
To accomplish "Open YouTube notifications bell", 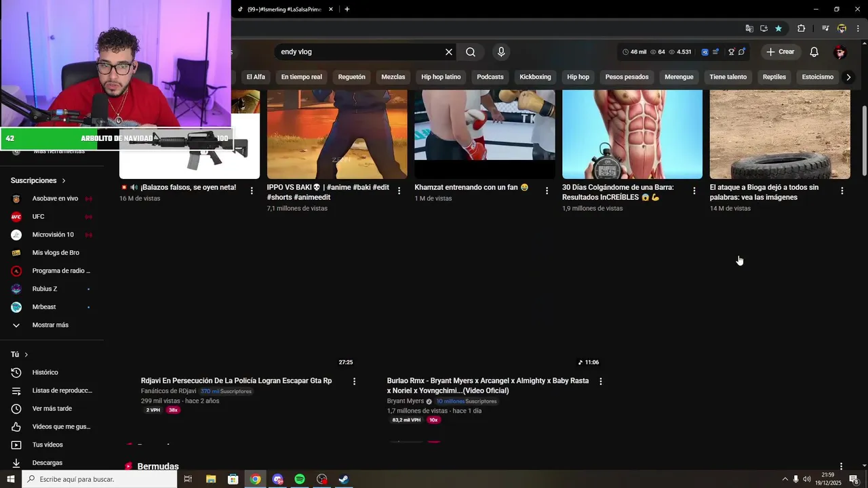I will click(x=814, y=52).
